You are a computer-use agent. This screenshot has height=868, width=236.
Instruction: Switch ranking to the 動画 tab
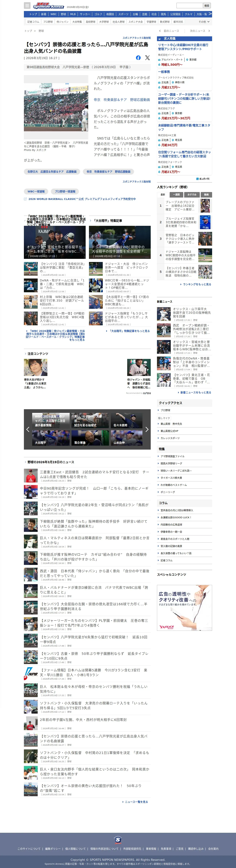click(206, 194)
